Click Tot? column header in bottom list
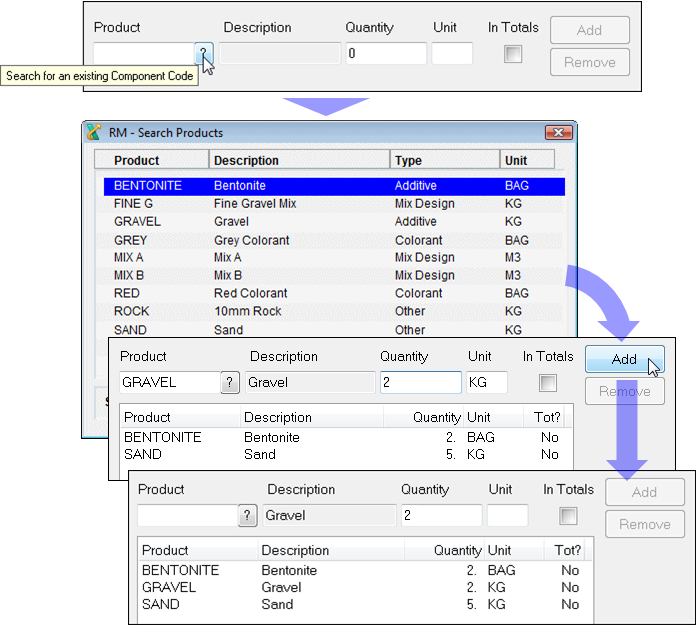 [565, 550]
